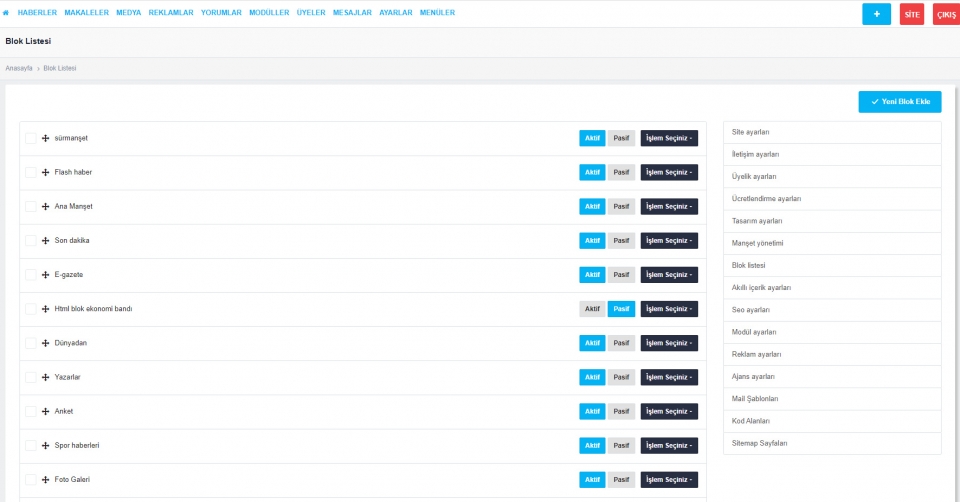
Task: Grab the move handle for sürmanşet block
Action: pyautogui.click(x=46, y=138)
